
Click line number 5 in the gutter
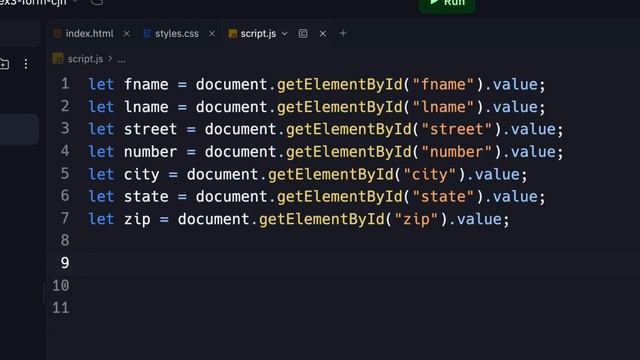(x=65, y=173)
